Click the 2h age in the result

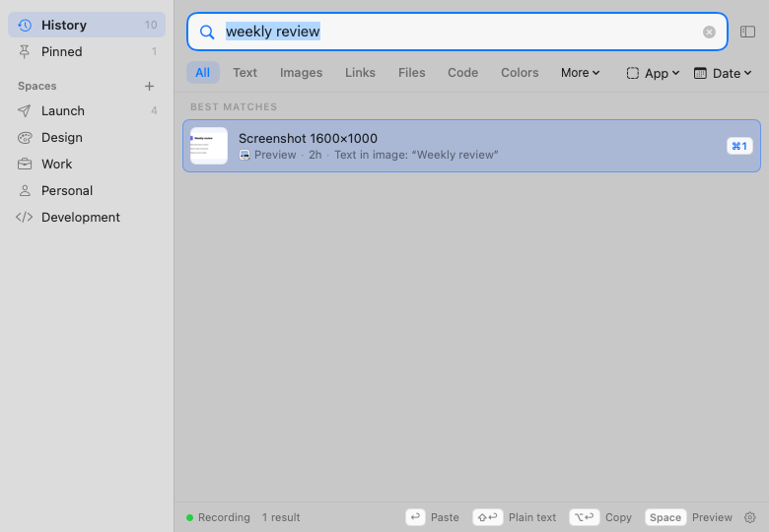315,155
